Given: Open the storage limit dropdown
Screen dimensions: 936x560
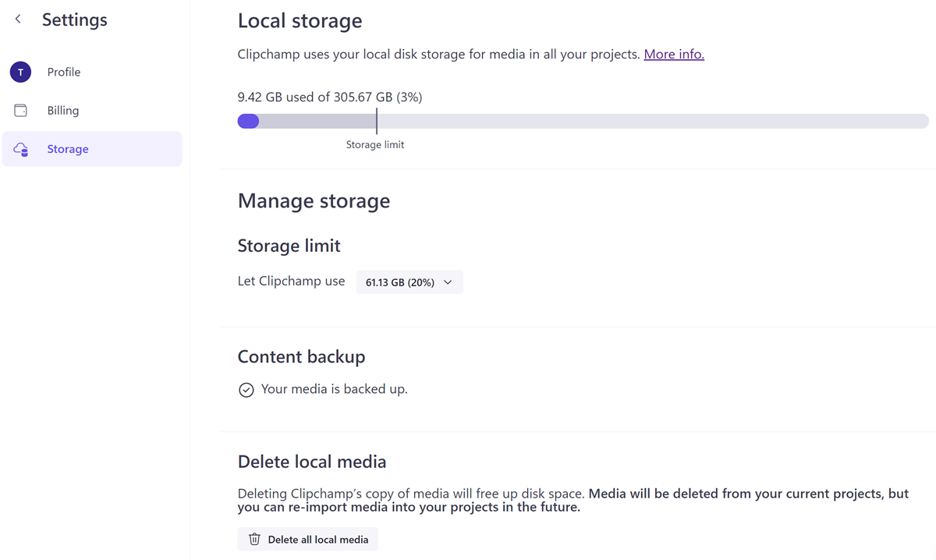Looking at the screenshot, I should [409, 282].
